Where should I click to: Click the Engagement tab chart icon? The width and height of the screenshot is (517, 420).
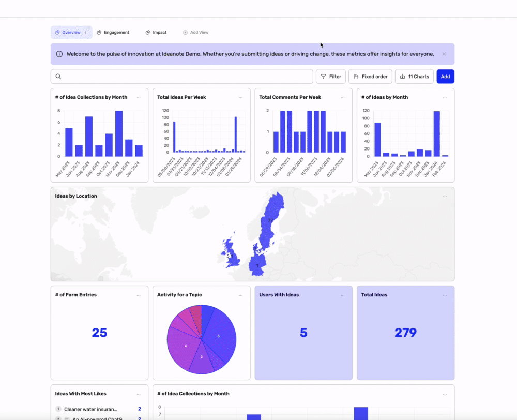click(x=99, y=33)
